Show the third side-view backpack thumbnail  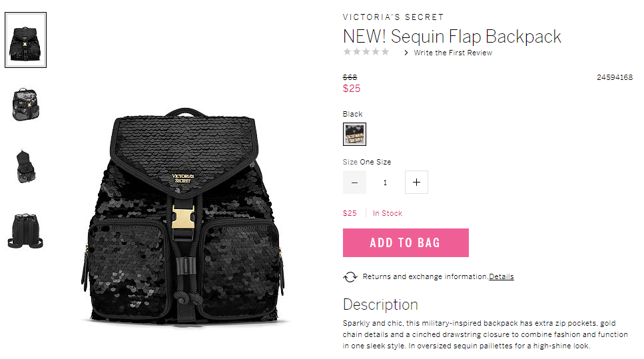pyautogui.click(x=25, y=167)
